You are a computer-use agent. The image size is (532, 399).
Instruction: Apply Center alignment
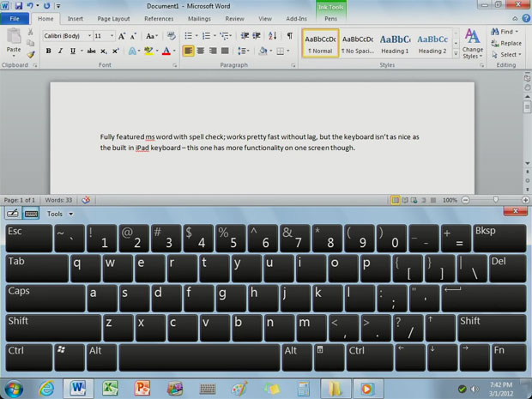click(201, 51)
